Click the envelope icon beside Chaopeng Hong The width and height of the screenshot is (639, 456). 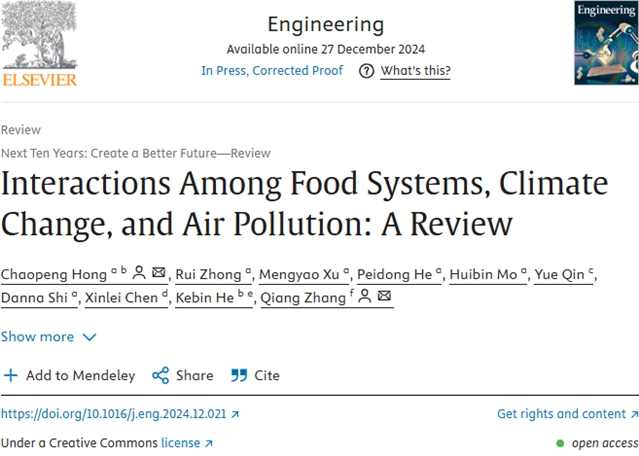(159, 272)
